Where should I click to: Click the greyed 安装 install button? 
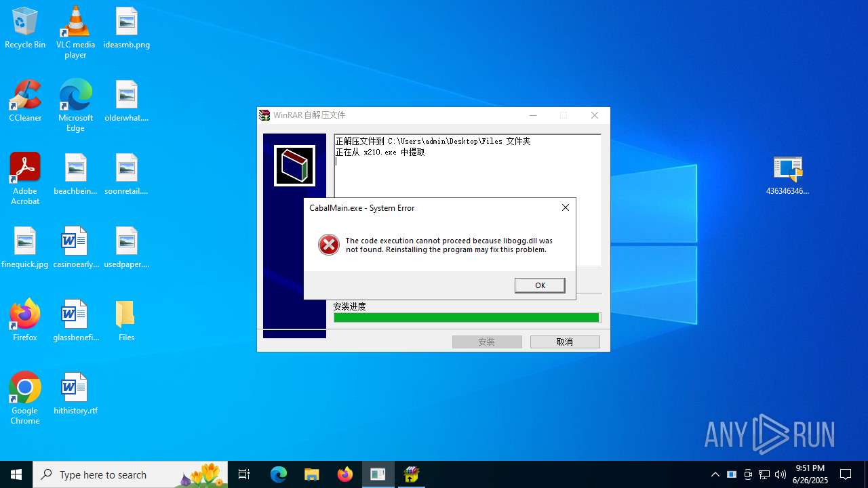(487, 342)
